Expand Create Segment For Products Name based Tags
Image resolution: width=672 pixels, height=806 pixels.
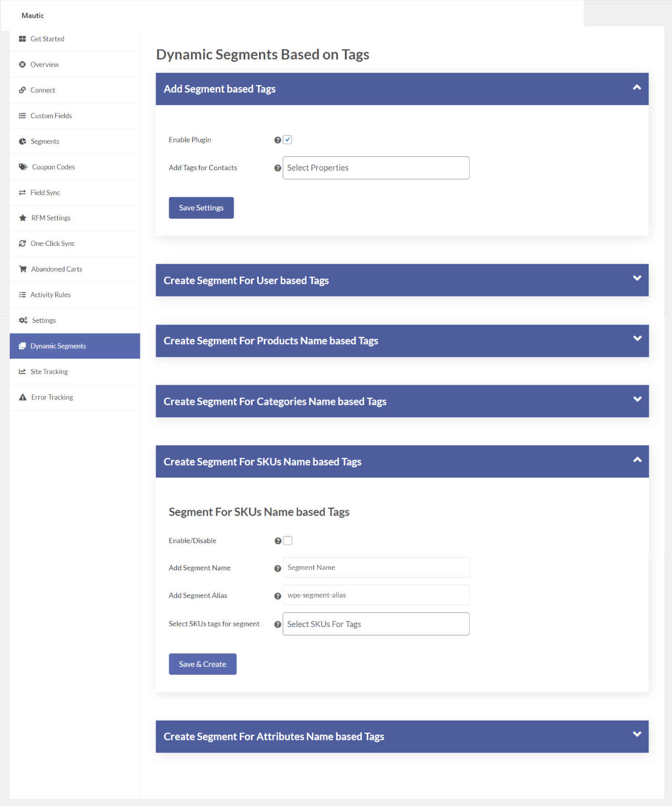637,339
